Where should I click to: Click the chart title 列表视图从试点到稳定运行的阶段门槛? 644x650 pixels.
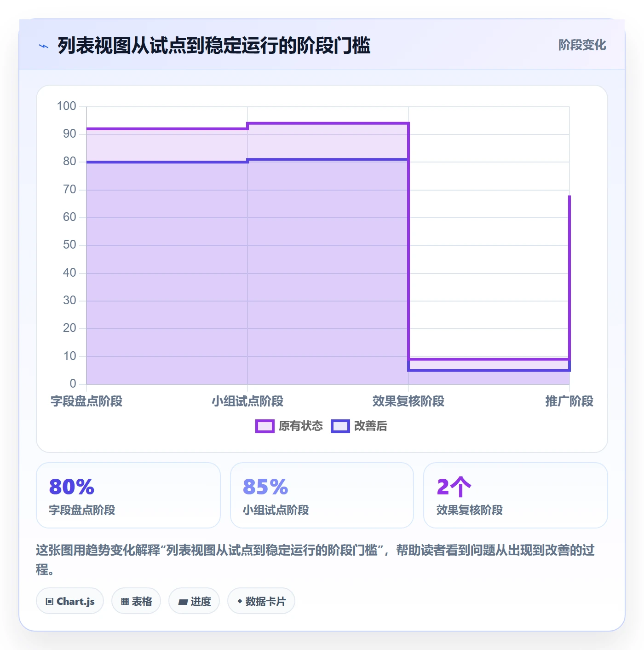(x=214, y=46)
